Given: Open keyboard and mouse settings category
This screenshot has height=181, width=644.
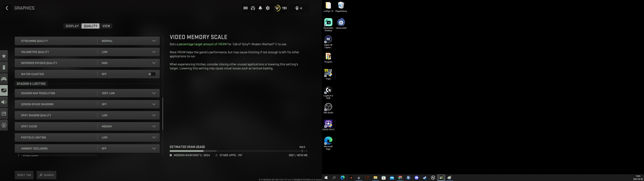Looking at the screenshot, I should click(4, 68).
